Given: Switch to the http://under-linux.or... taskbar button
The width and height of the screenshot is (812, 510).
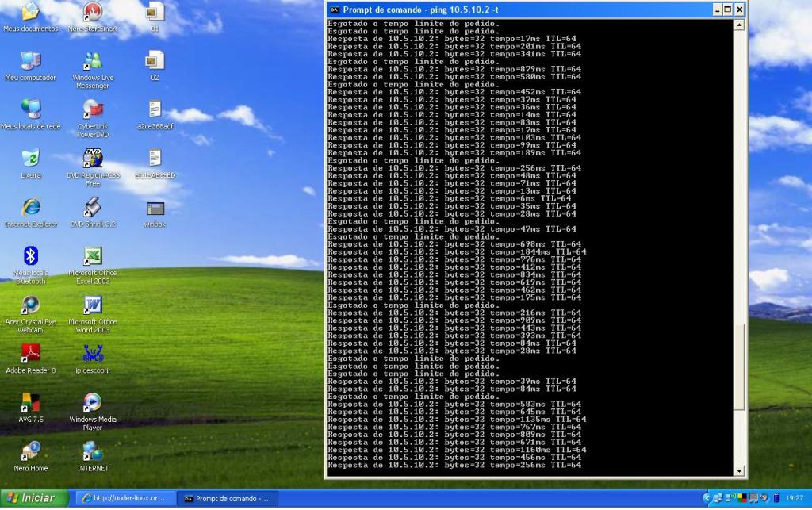Looking at the screenshot, I should click(126, 498).
